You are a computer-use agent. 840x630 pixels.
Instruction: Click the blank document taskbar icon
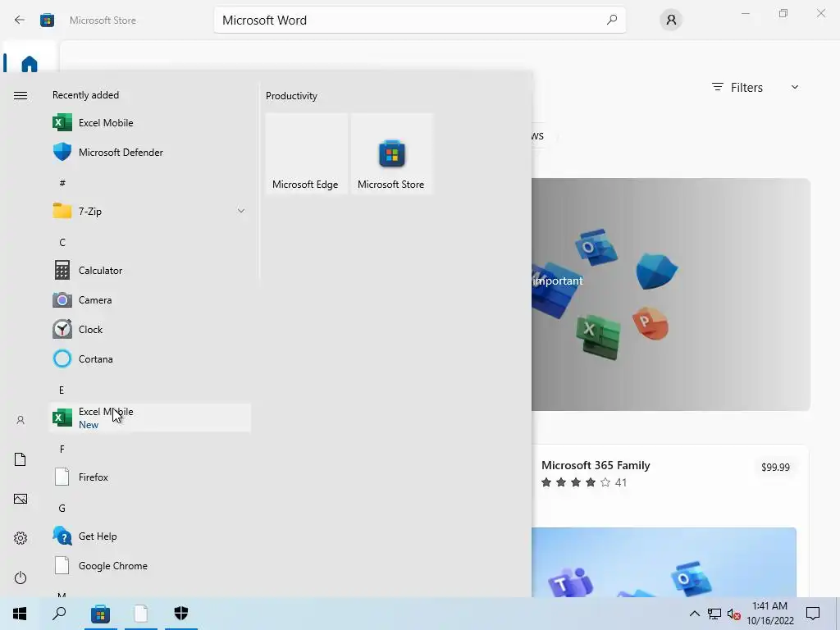(x=141, y=614)
